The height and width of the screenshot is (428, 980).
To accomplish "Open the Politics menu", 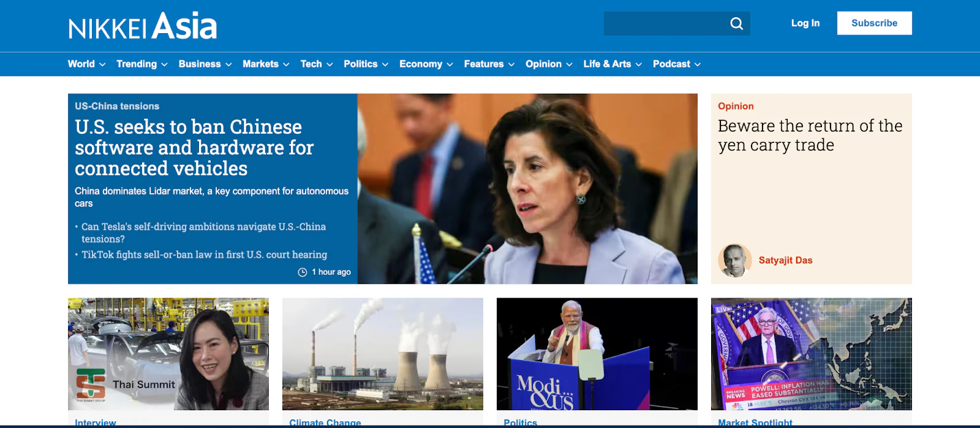I will (366, 64).
